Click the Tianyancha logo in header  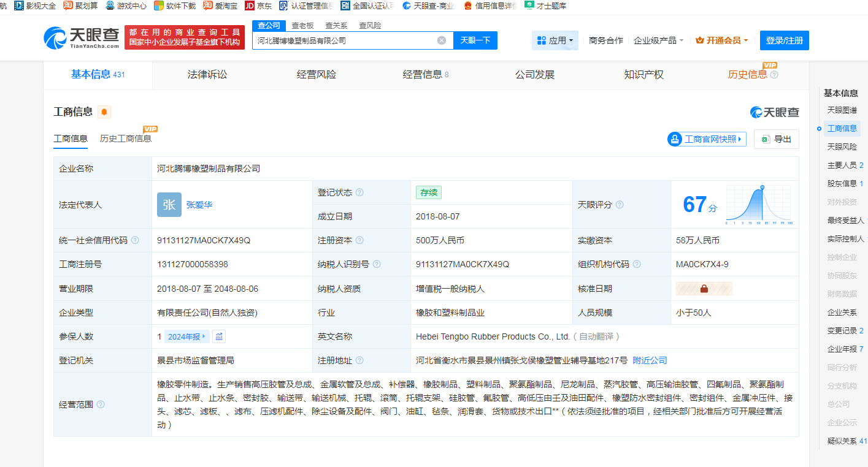pos(81,38)
